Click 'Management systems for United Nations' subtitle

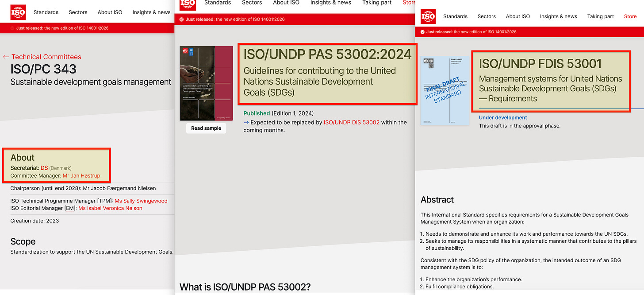(551, 89)
